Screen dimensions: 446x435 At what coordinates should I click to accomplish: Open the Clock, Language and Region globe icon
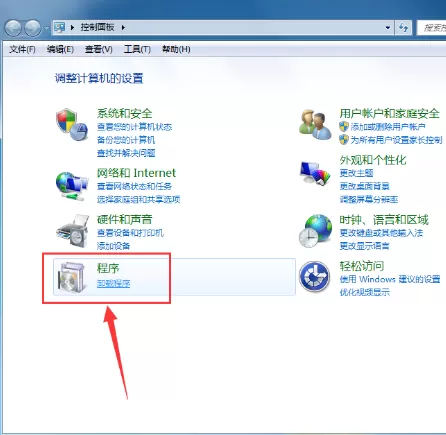point(315,231)
